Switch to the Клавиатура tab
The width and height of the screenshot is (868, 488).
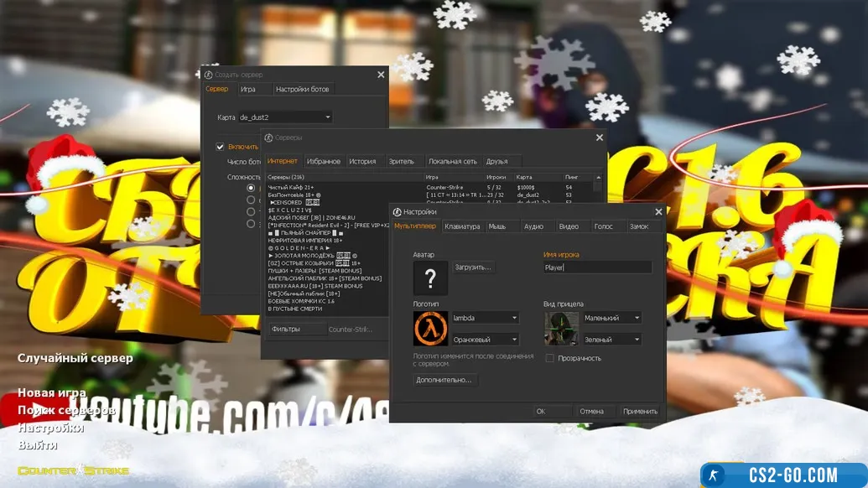[463, 226]
